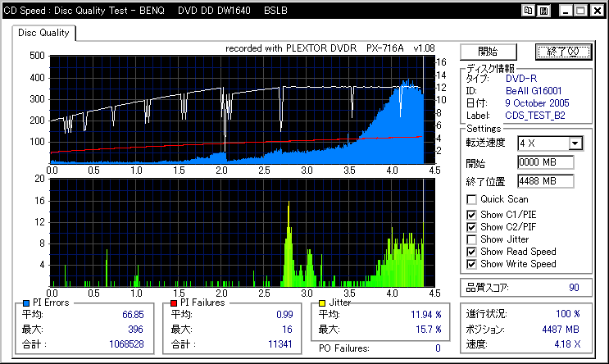609x364 pixels.
Task: Click the yellow Jitter color swatch
Action: [322, 303]
